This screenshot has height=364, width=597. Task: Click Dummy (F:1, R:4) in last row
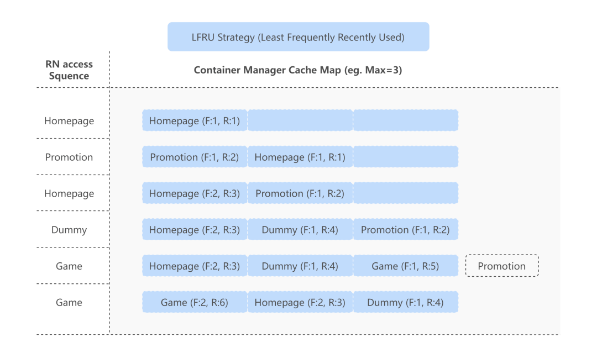point(406,302)
